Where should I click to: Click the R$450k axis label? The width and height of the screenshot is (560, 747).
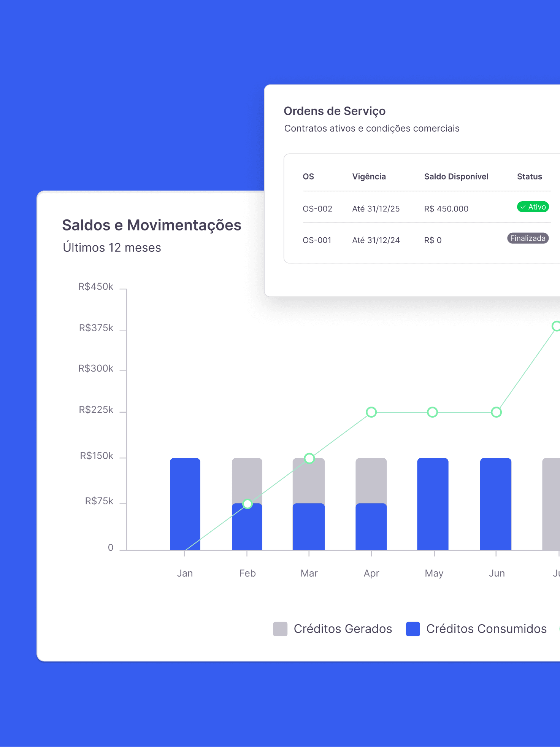click(96, 287)
